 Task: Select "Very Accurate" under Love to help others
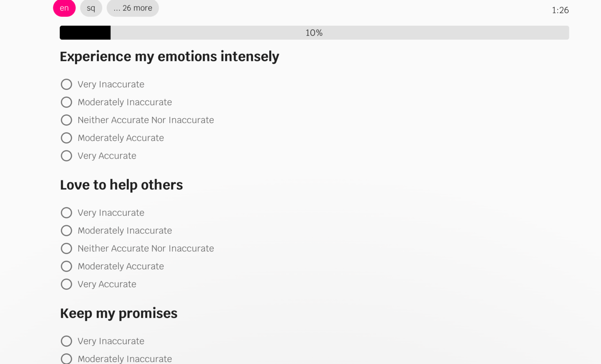coord(66,284)
